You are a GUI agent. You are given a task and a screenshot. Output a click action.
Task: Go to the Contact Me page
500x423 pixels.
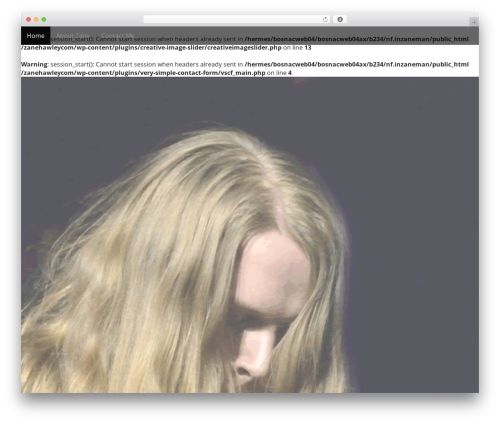click(118, 36)
